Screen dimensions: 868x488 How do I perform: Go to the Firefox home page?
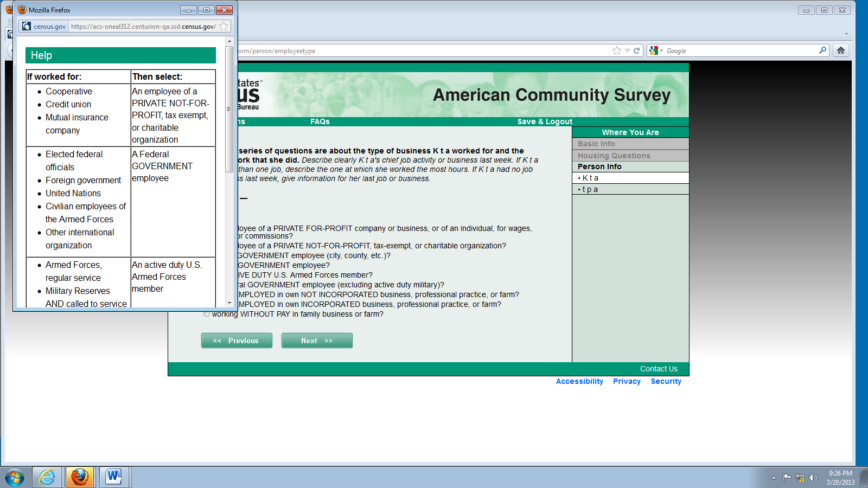point(840,50)
